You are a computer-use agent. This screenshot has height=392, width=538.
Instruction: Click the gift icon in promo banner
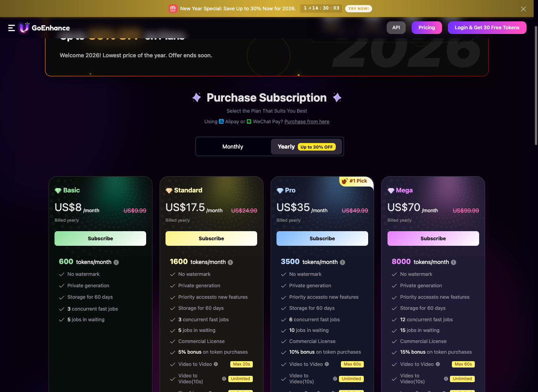(173, 8)
